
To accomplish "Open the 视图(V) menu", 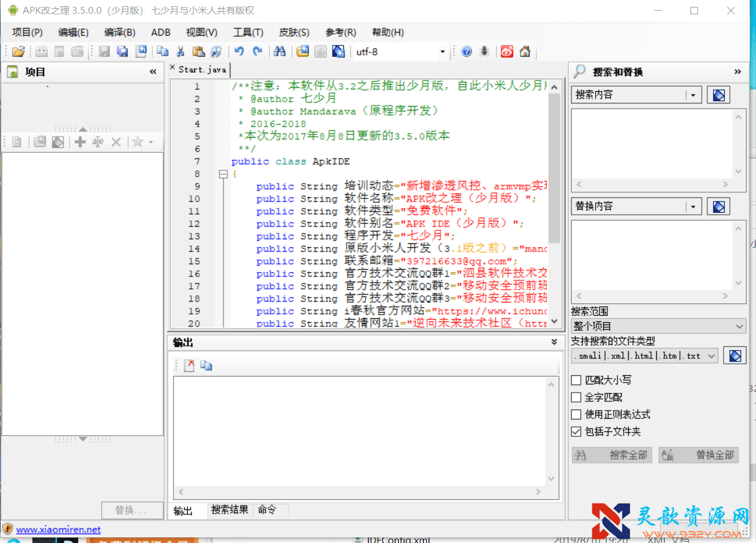I will pos(202,32).
